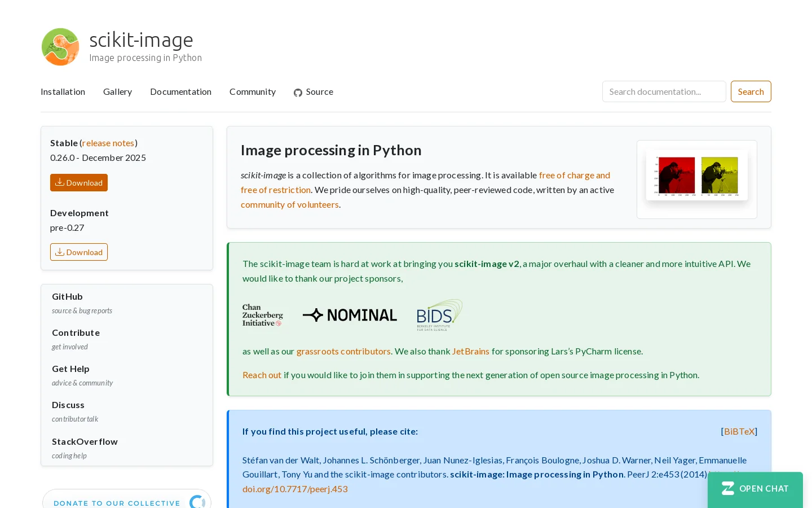Open Contribute get involved link

point(76,339)
